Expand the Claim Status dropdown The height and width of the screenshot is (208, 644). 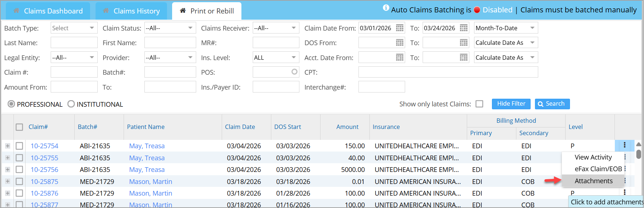pyautogui.click(x=170, y=28)
